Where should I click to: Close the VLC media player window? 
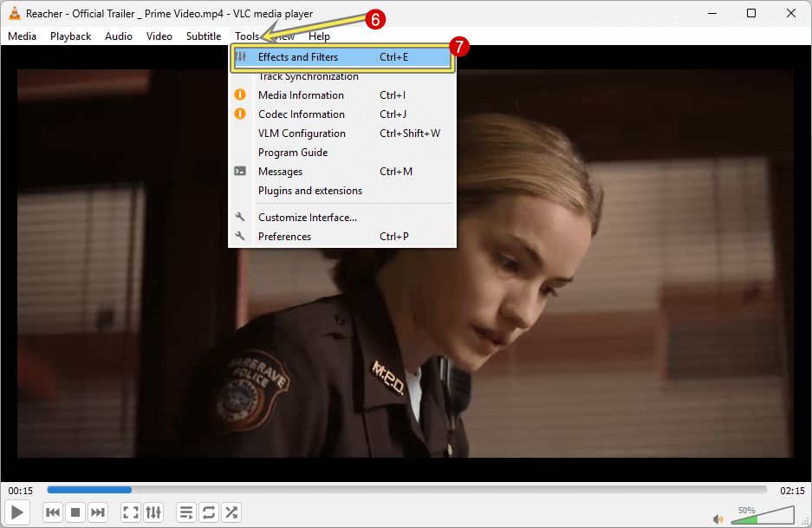790,14
